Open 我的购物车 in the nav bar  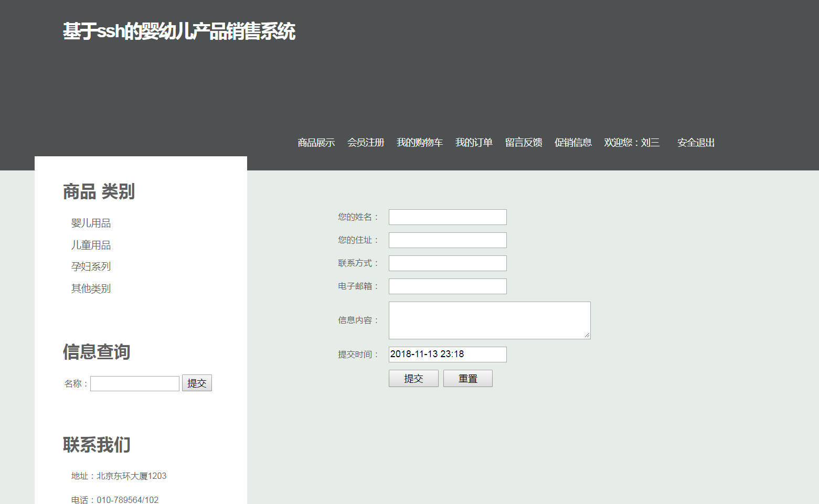coord(420,143)
